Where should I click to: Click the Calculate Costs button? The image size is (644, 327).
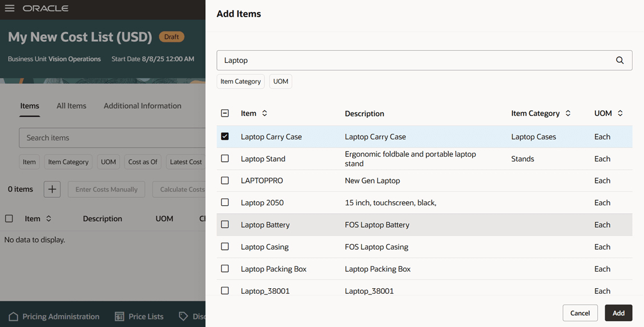point(179,189)
